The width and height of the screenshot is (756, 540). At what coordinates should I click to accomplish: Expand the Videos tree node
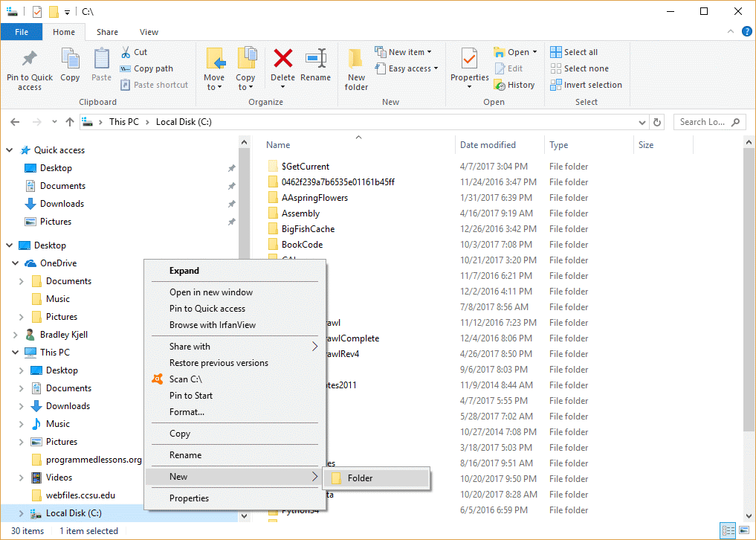[22, 478]
